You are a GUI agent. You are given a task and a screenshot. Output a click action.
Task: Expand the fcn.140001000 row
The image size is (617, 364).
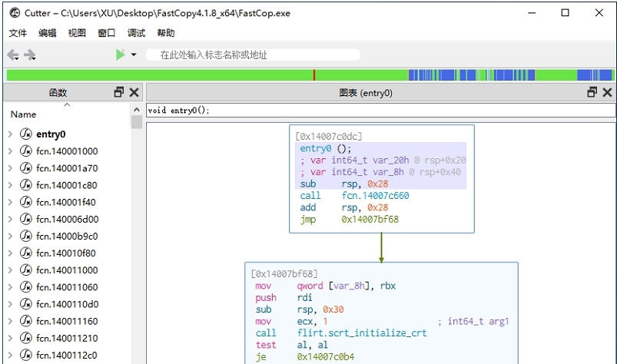click(x=11, y=151)
